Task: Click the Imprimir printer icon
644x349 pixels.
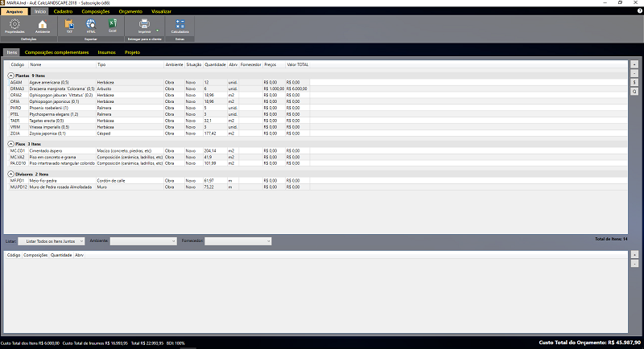Action: (x=144, y=27)
